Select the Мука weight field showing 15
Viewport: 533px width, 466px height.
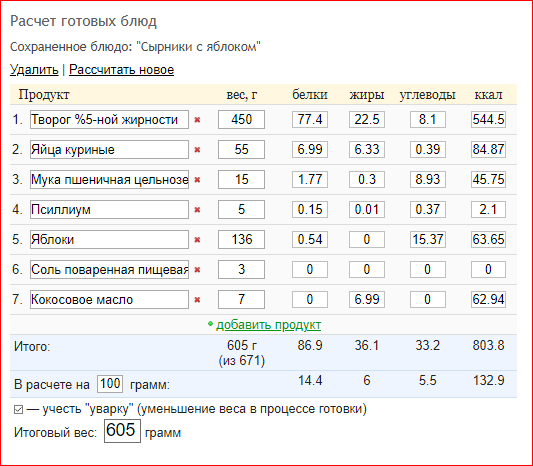(241, 179)
